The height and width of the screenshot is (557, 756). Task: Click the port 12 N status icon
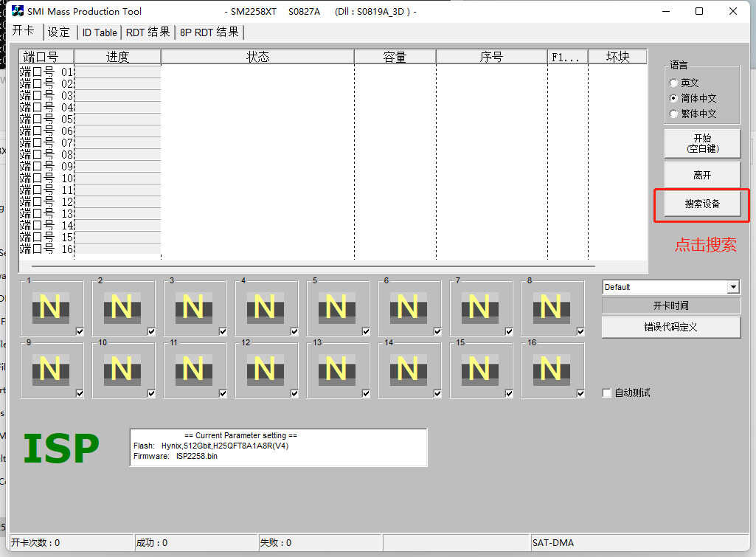point(264,369)
